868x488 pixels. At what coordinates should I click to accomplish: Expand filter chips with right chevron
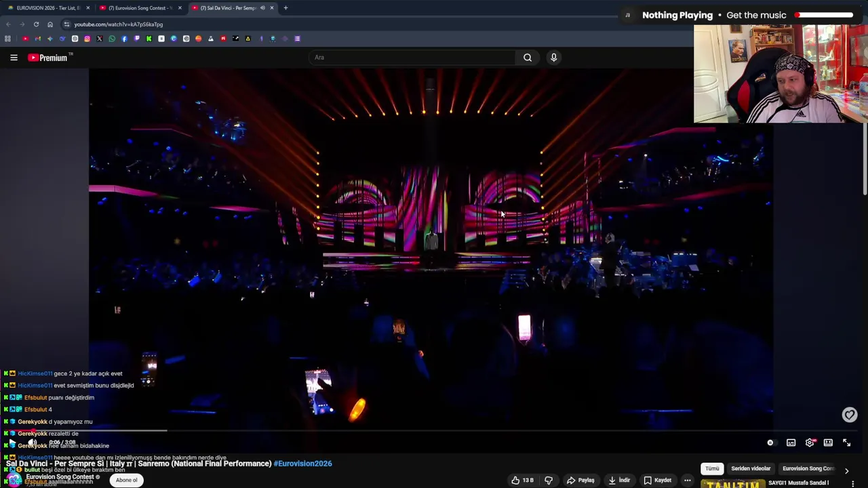pos(846,470)
